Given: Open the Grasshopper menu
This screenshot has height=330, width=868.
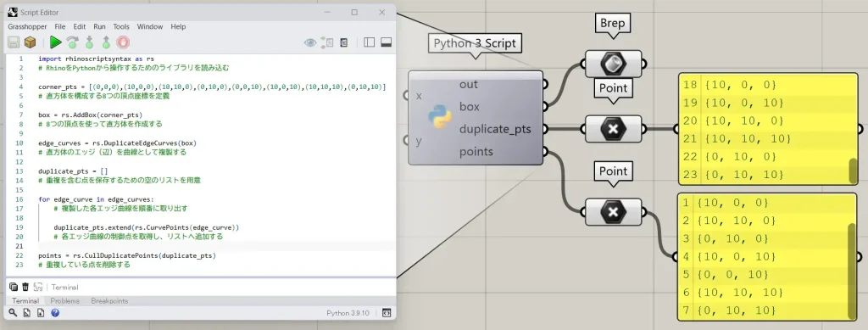Looking at the screenshot, I should point(27,26).
